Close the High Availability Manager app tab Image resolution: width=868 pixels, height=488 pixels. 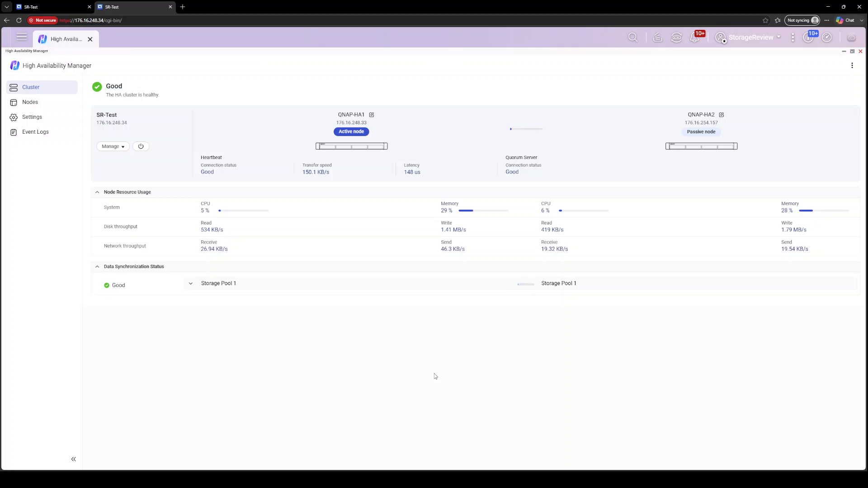click(x=90, y=39)
